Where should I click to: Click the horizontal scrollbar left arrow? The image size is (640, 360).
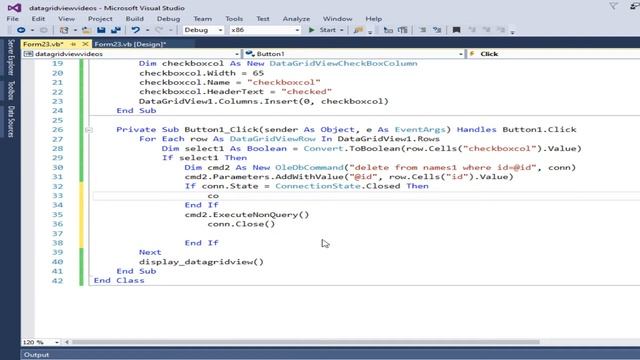(67, 342)
